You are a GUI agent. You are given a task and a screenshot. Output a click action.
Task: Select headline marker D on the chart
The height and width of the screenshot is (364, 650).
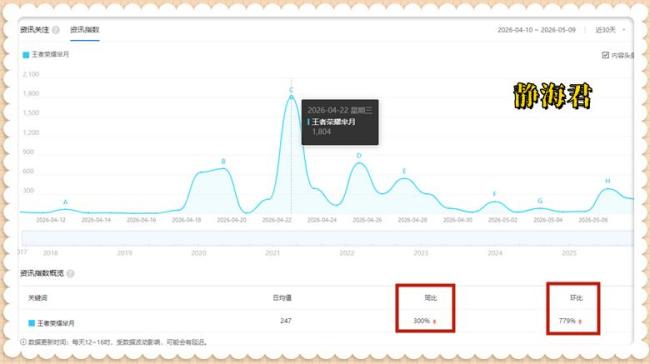coord(359,155)
